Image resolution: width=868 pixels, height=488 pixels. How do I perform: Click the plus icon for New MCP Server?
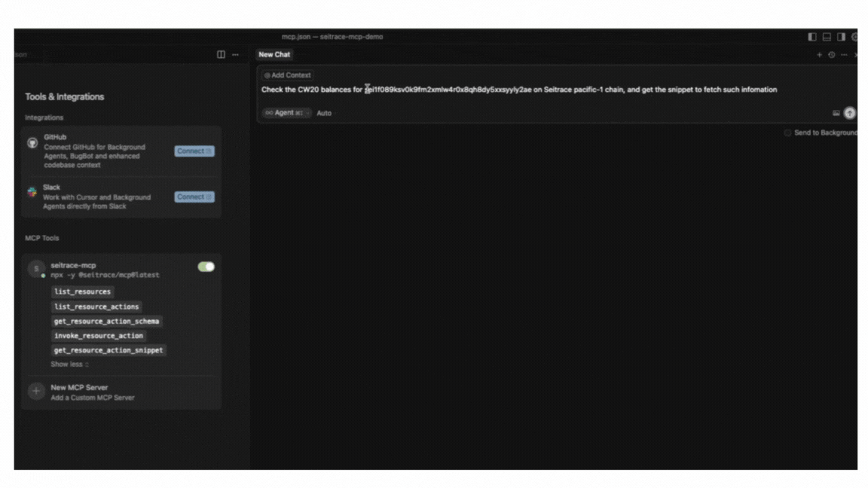pos(35,392)
